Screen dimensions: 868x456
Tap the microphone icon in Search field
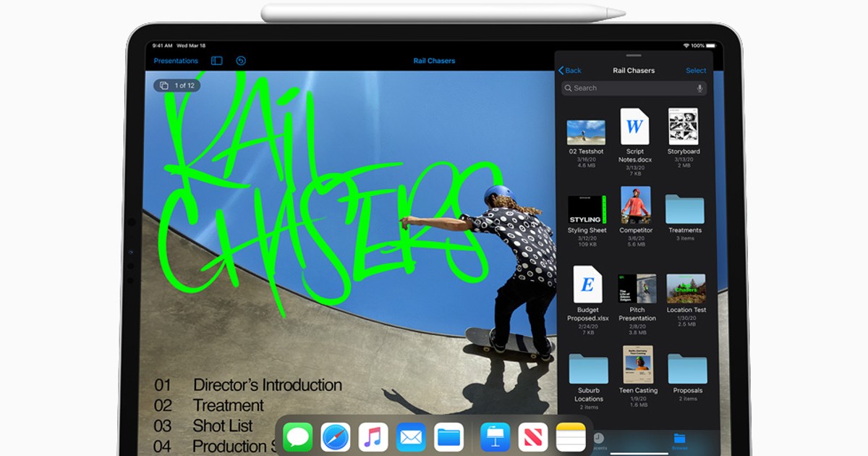tap(699, 88)
